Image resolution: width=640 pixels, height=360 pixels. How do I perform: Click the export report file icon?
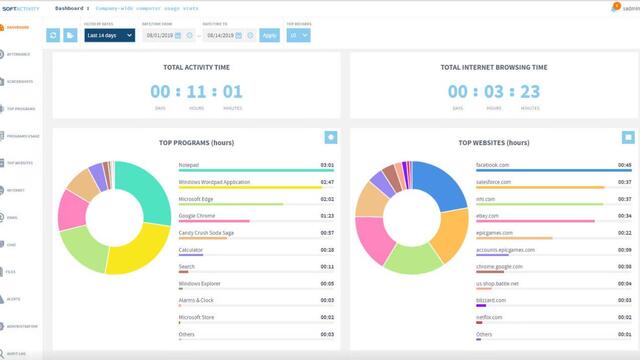point(70,35)
